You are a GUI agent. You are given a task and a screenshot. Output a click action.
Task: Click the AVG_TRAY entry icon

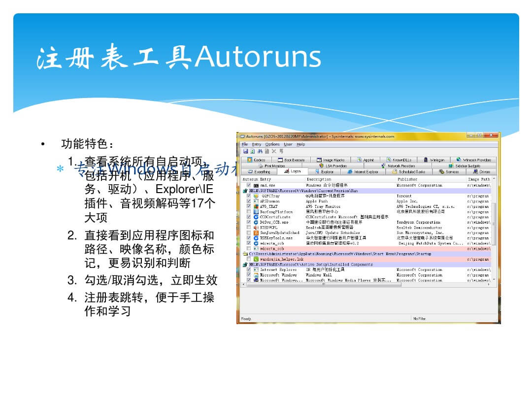(x=256, y=206)
